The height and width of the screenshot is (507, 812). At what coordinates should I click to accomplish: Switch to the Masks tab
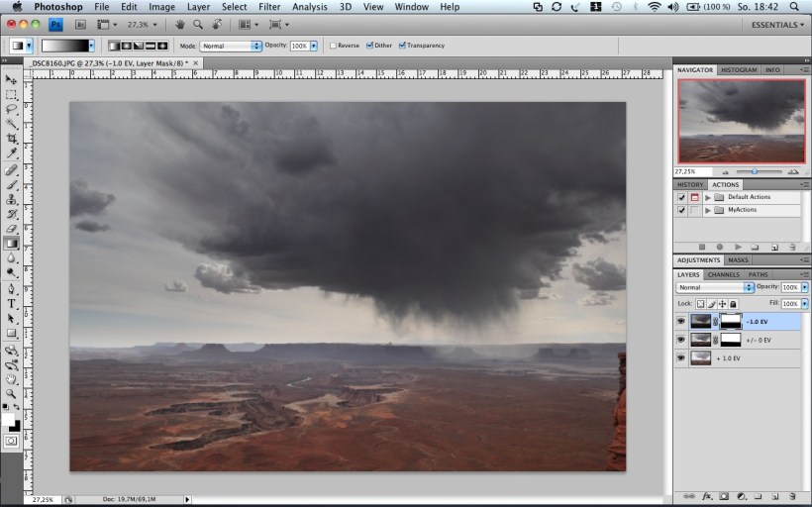738,260
